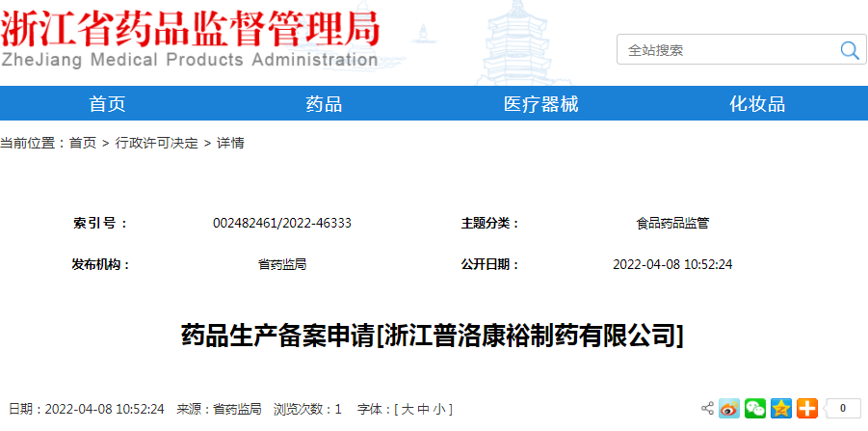
Task: Open the share icon near the bottom
Action: (707, 409)
